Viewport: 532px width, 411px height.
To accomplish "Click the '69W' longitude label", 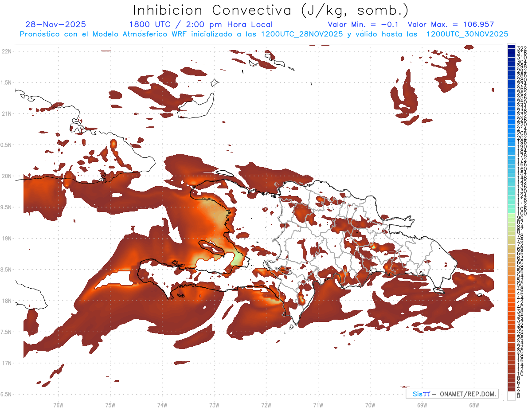I will coord(422,405).
